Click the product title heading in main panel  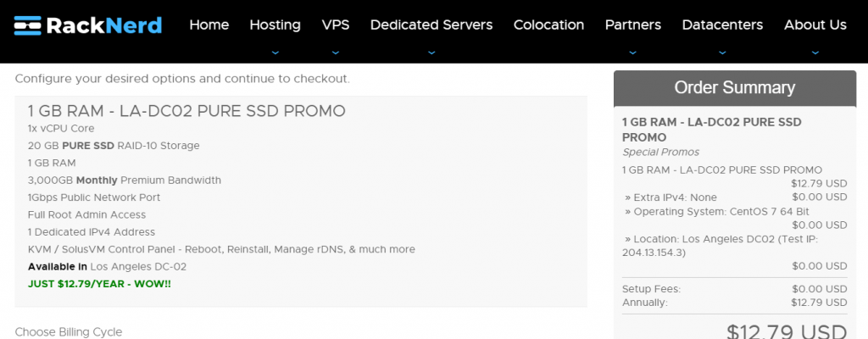coord(186,111)
